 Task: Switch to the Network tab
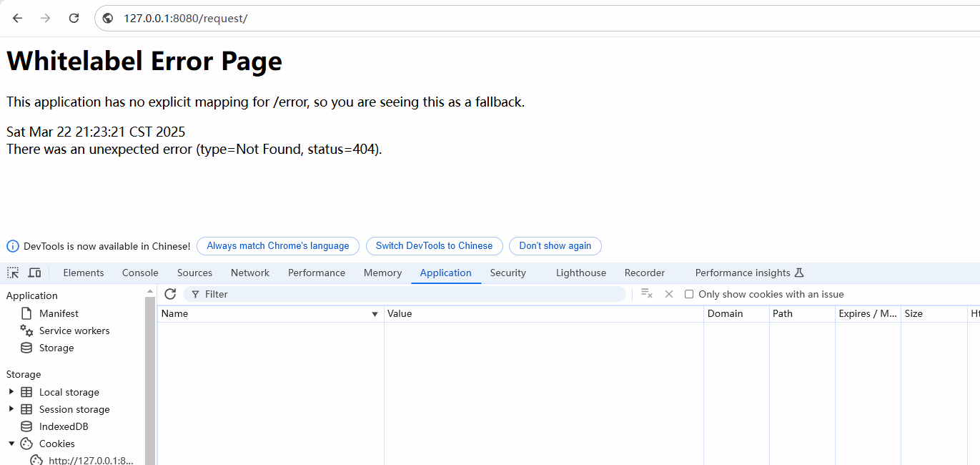click(250, 273)
